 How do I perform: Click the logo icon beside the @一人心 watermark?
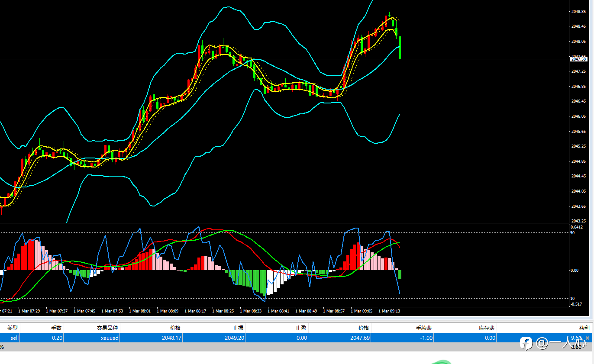[x=526, y=343]
